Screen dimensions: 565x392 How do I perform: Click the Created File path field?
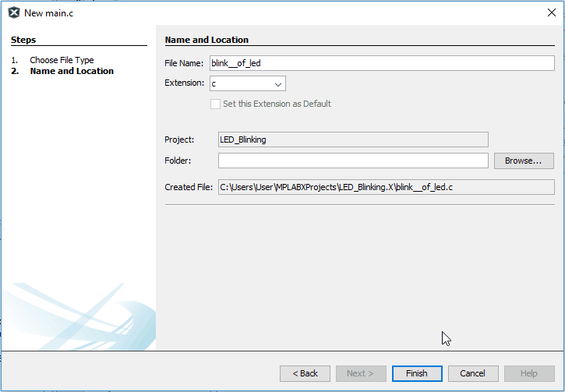pyautogui.click(x=386, y=187)
